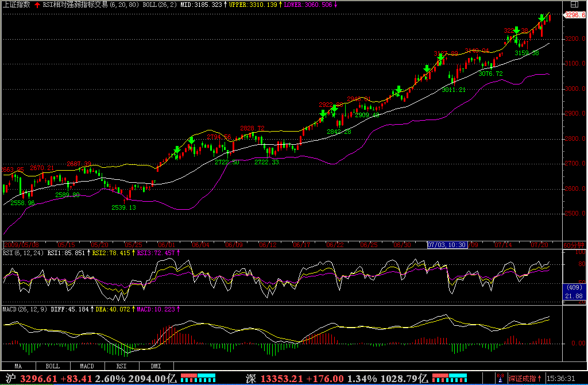
Task: Click the high price label 2687.39
Action: point(79,164)
